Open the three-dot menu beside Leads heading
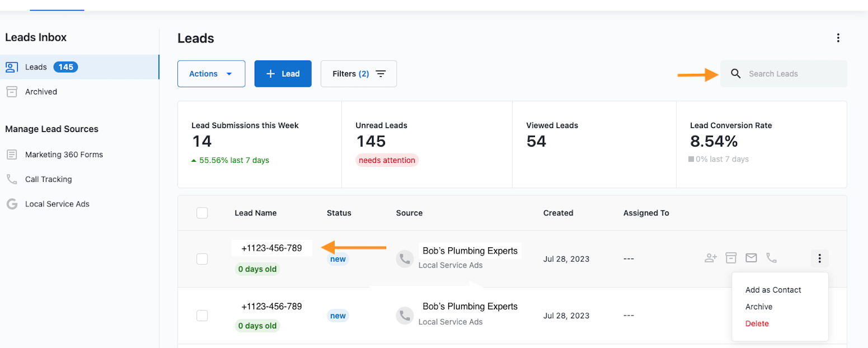 click(x=838, y=38)
